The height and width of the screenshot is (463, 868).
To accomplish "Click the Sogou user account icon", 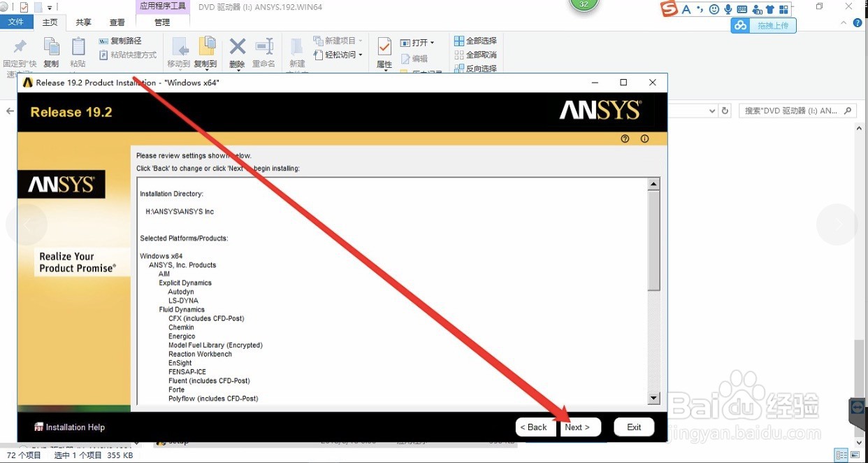I will click(757, 10).
